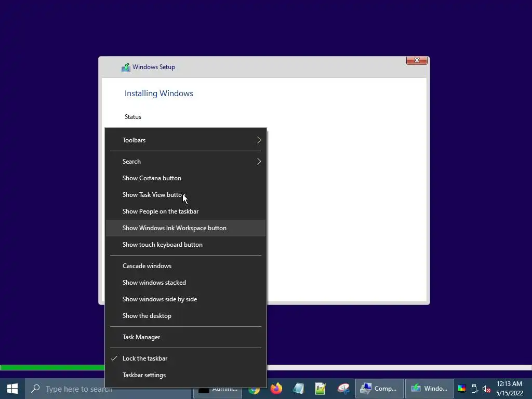Open Task Manager from context menu

pyautogui.click(x=186, y=337)
